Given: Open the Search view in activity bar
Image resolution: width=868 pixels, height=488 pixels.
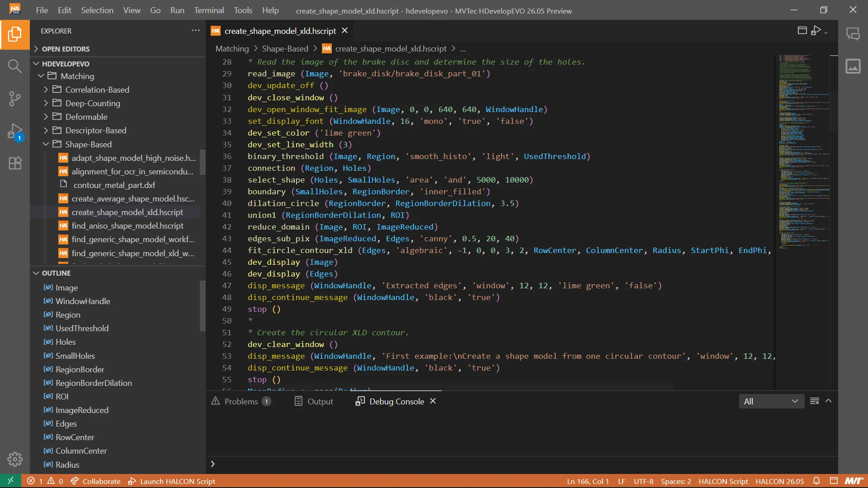Looking at the screenshot, I should pyautogui.click(x=14, y=66).
